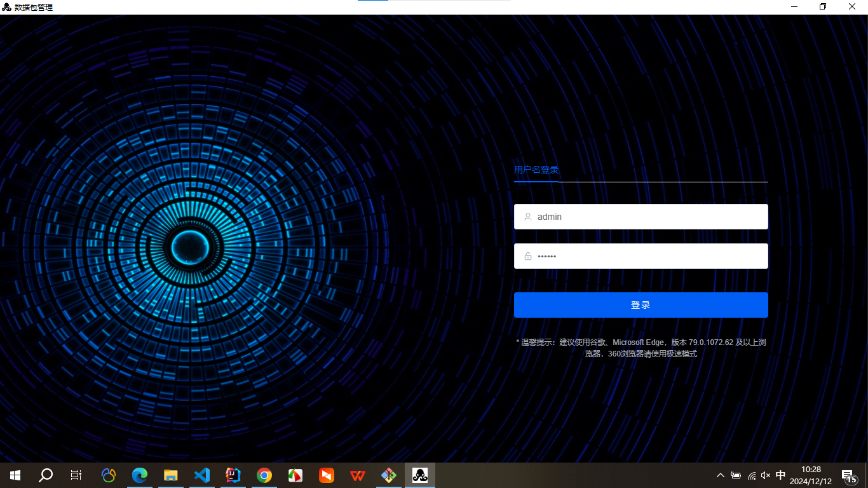Open the Wi-Fi network tray icon
Viewport: 868px width, 488px height.
752,475
